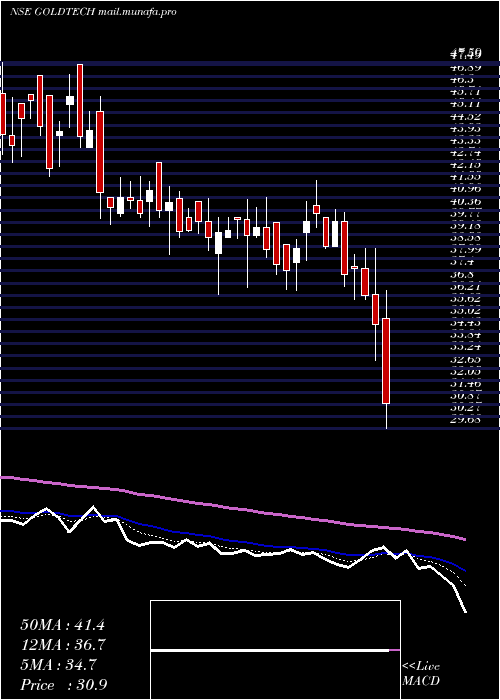500x700 pixels.
Task: Click the pink 50MA trend line
Action: point(232,509)
